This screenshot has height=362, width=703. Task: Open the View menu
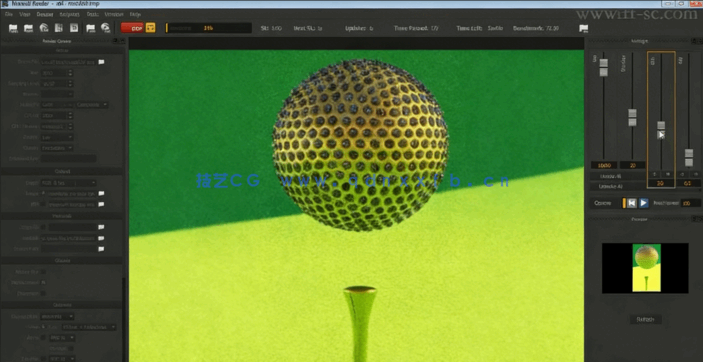[25, 14]
